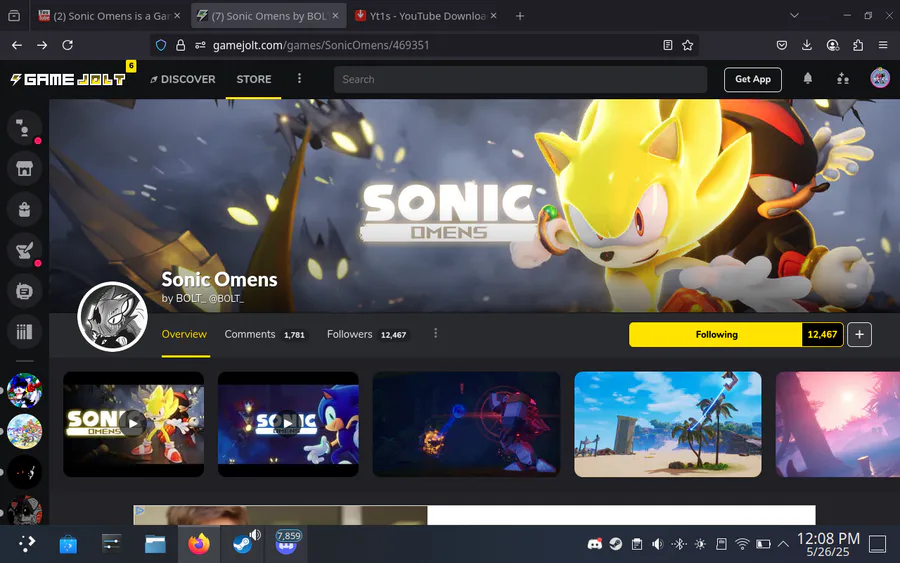
Task: Click the plus button beside Following
Action: pos(859,335)
